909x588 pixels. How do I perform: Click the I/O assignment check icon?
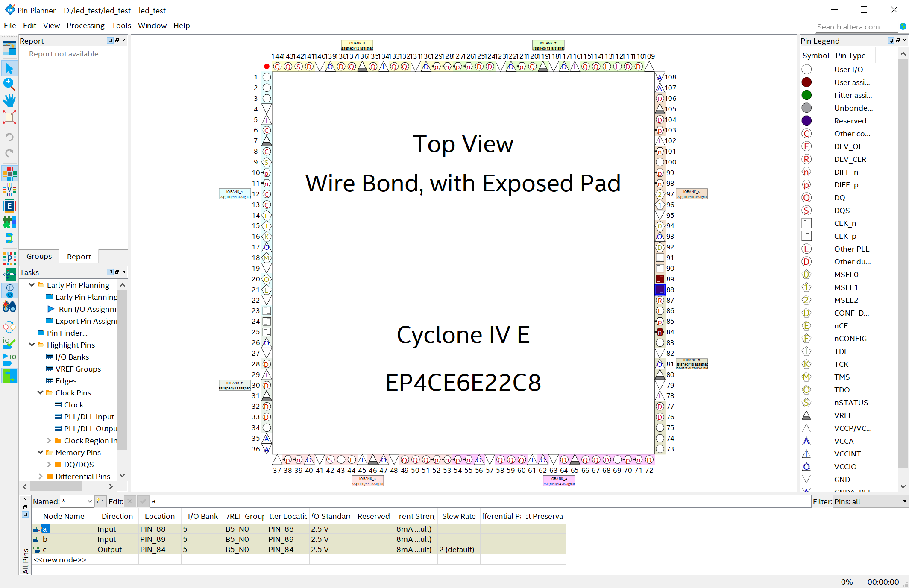[x=9, y=343]
